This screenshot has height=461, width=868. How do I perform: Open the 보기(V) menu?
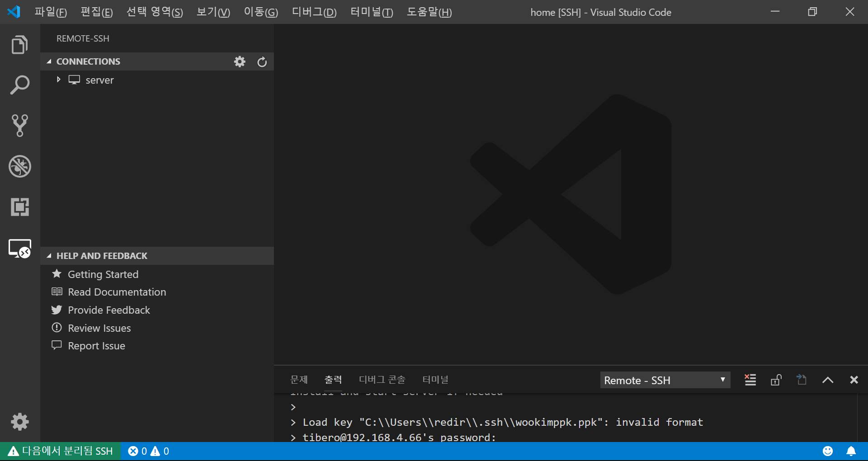click(213, 12)
